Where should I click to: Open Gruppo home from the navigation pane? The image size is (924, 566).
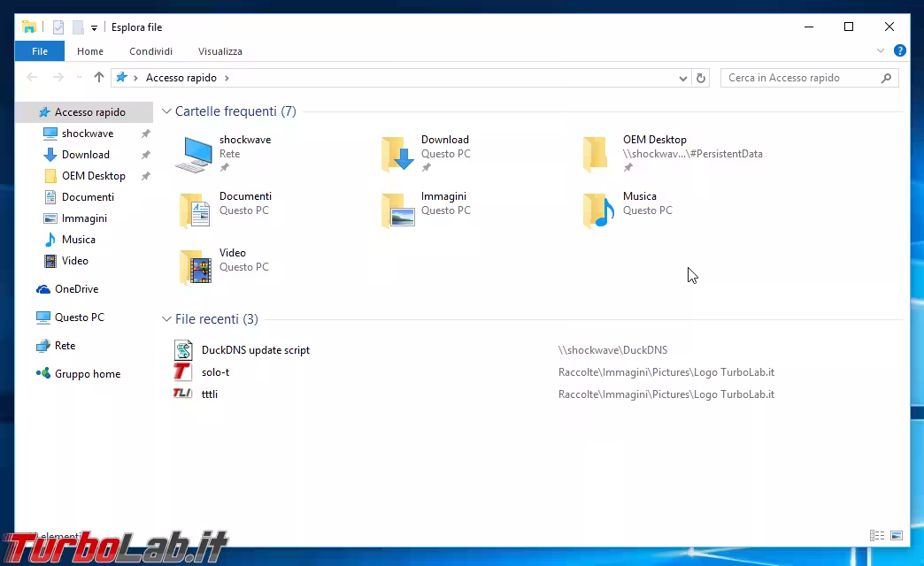click(86, 373)
